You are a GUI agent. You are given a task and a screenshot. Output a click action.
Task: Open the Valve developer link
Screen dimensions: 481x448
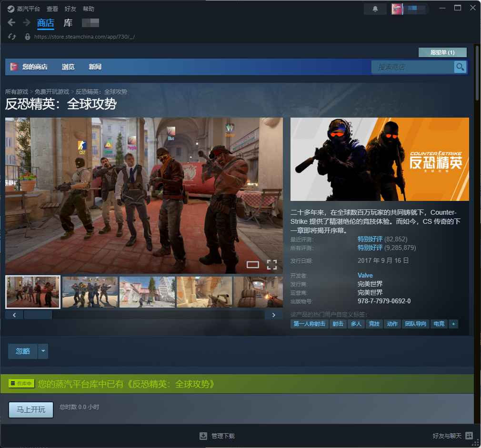[365, 275]
